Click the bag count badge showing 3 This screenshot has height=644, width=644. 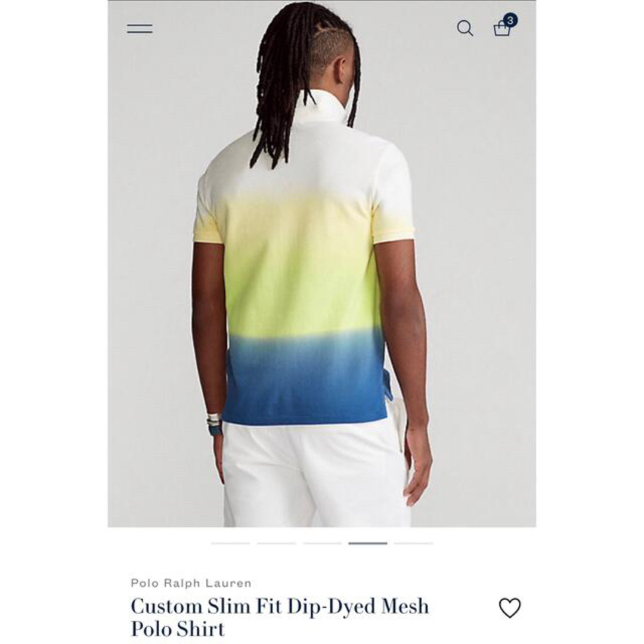pos(510,20)
